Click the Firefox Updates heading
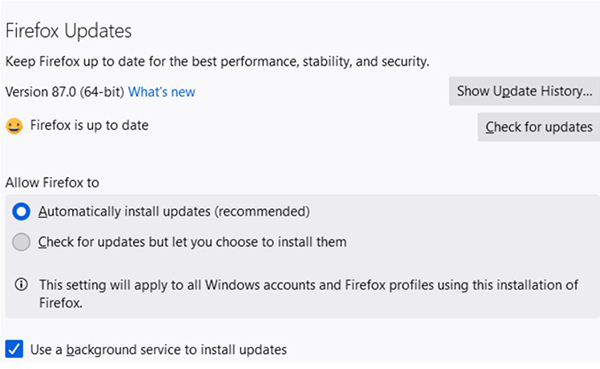The height and width of the screenshot is (369, 600). tap(68, 31)
